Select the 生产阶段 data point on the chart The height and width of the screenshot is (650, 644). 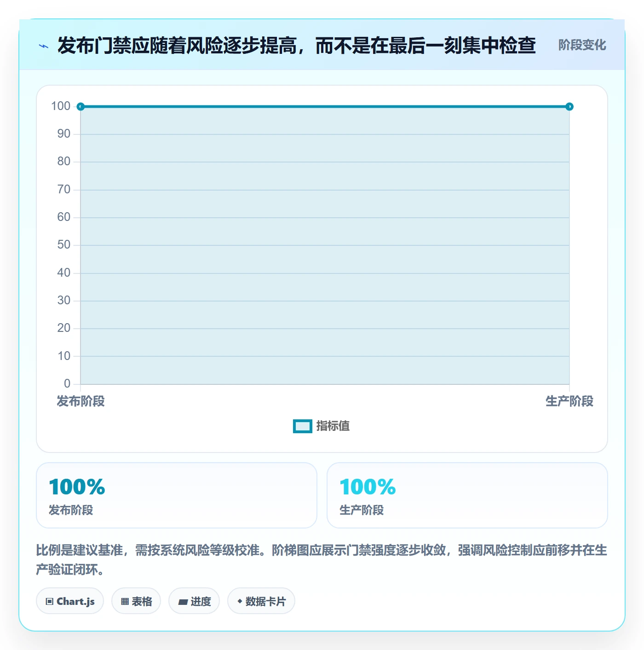pos(569,107)
